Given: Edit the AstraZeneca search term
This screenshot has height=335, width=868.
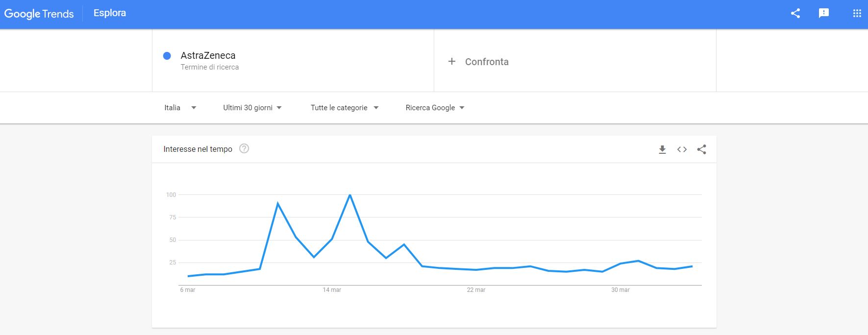Looking at the screenshot, I should click(208, 55).
